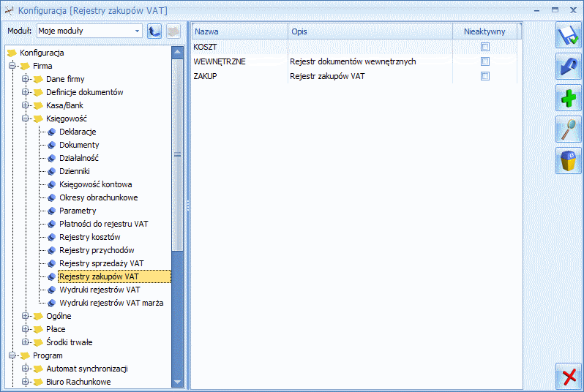Image resolution: width=584 pixels, height=392 pixels.
Task: Tick the Nieaktywny checkbox for ZAKUP
Action: pos(485,76)
